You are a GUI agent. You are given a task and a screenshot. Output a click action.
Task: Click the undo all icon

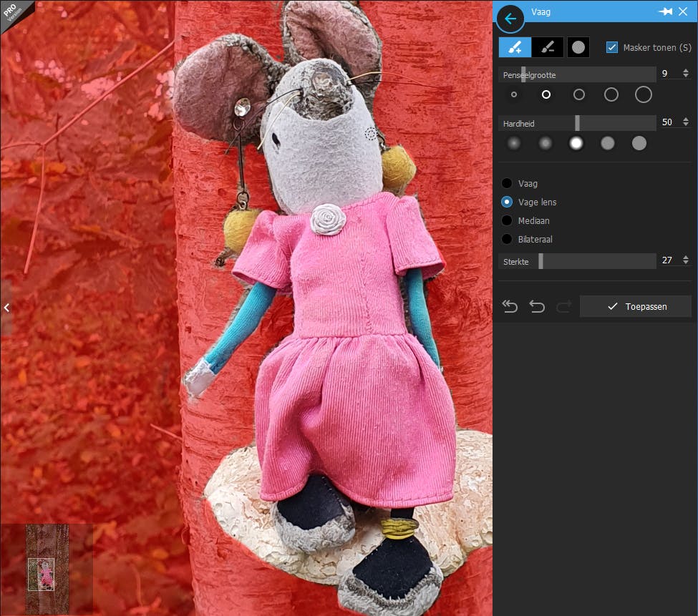(x=510, y=306)
